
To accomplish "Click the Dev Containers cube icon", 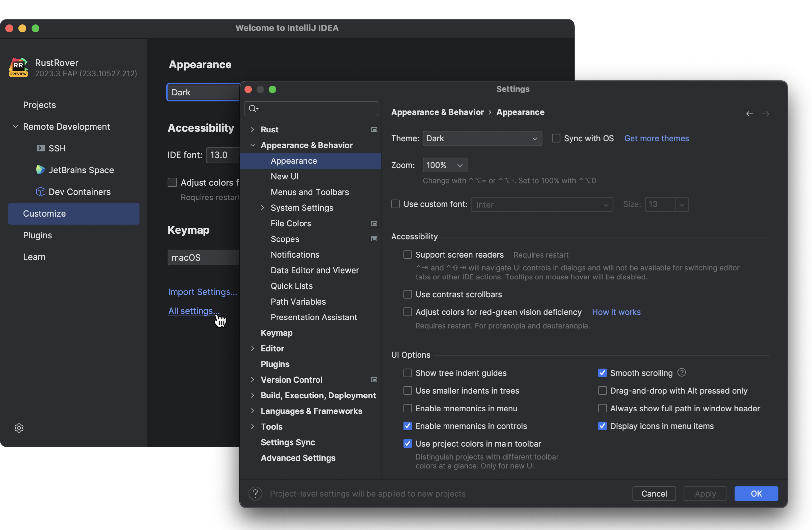I will coord(41,192).
